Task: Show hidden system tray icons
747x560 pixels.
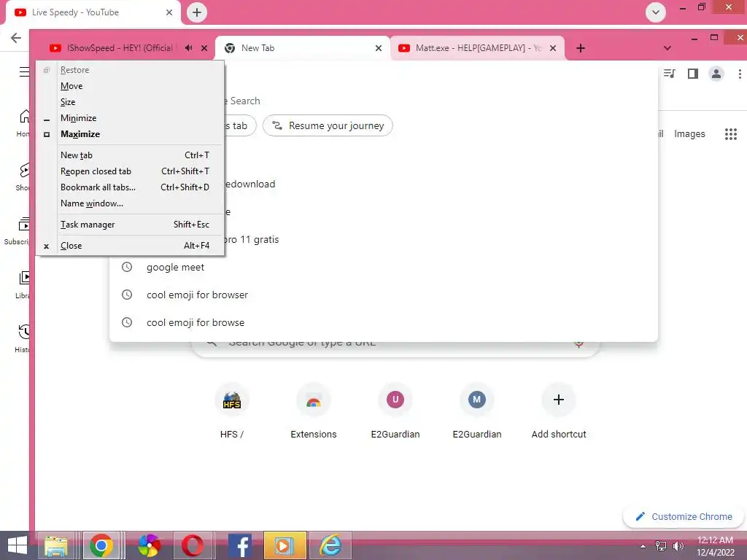Action: click(643, 546)
